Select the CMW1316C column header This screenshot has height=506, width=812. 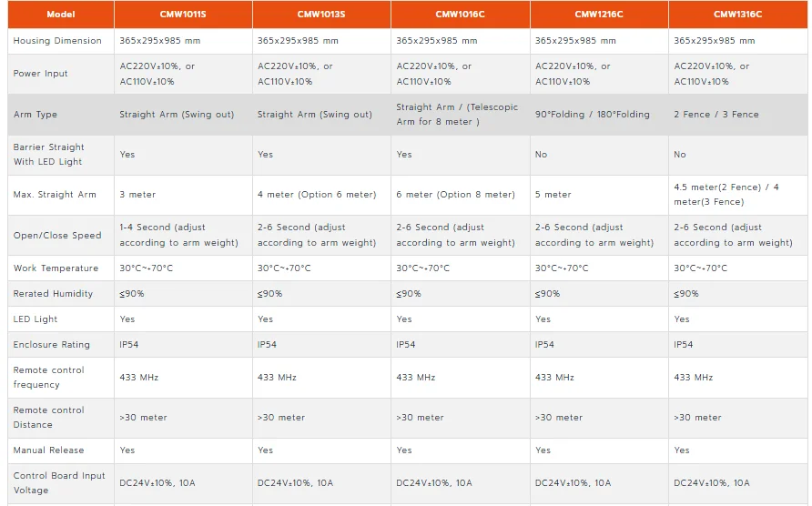tap(738, 14)
